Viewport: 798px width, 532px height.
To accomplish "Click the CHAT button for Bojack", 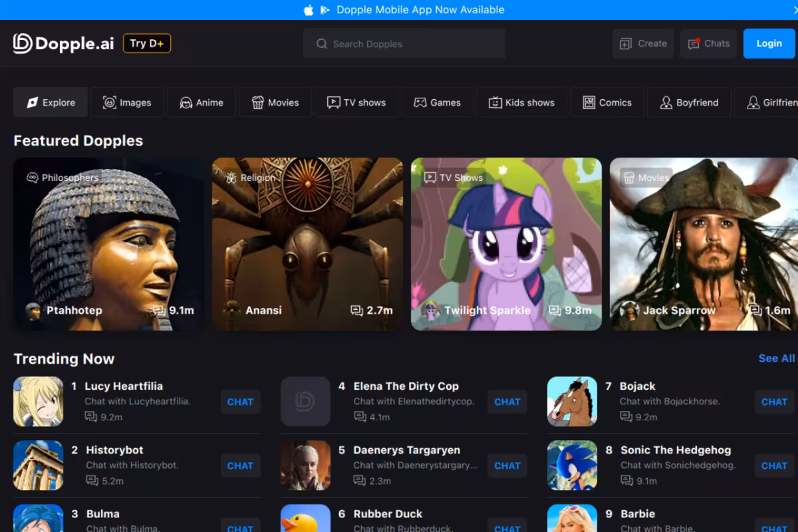I will pyautogui.click(x=774, y=402).
